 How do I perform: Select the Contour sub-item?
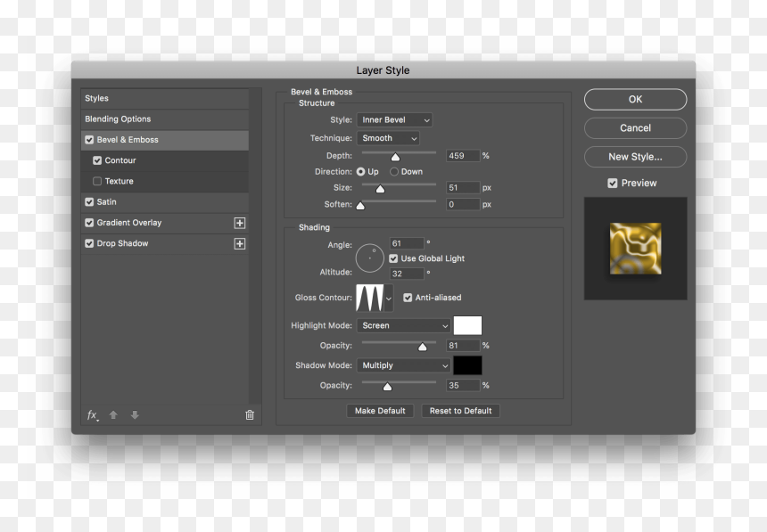point(165,160)
